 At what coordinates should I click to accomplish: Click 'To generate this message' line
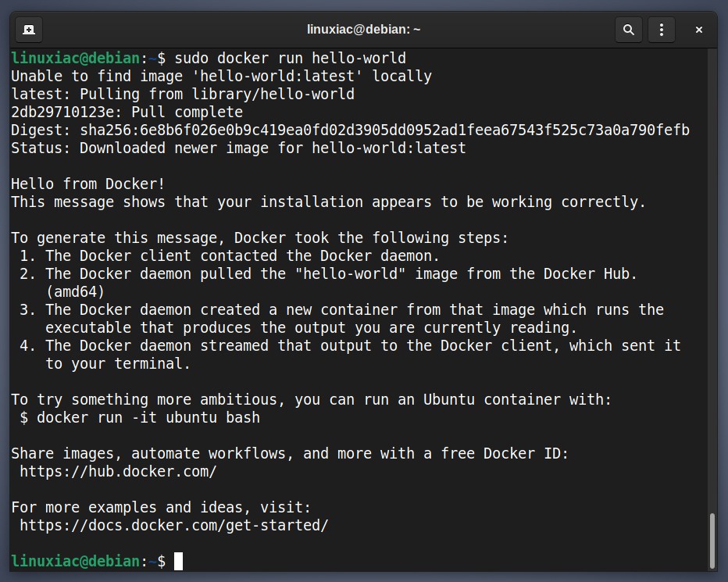pyautogui.click(x=259, y=237)
